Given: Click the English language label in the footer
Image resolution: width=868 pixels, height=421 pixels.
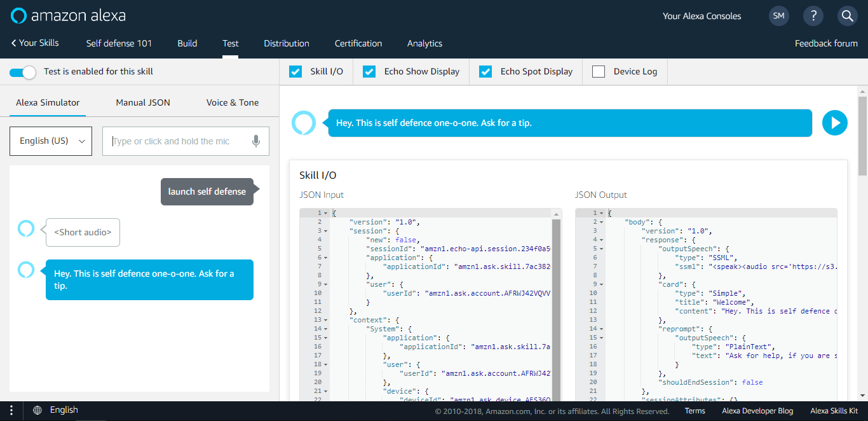Looking at the screenshot, I should tap(64, 410).
